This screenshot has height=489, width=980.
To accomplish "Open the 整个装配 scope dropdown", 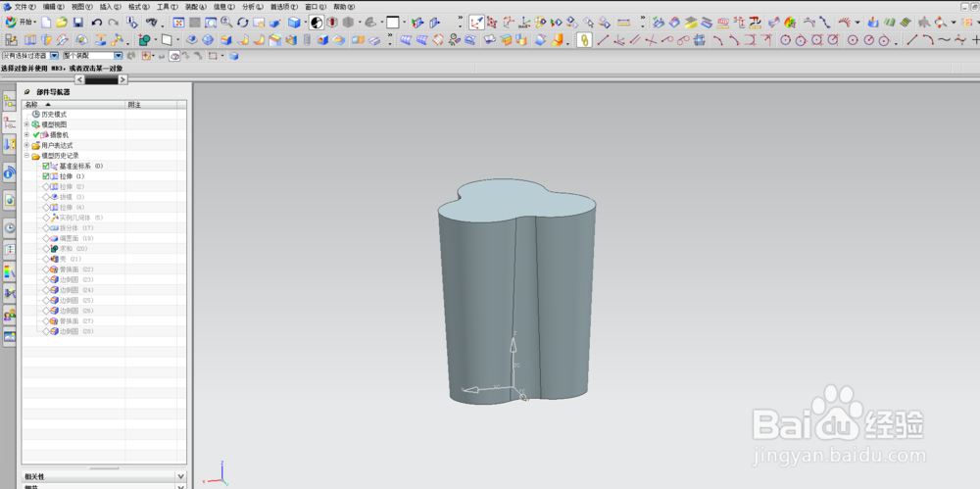I will 119,56.
